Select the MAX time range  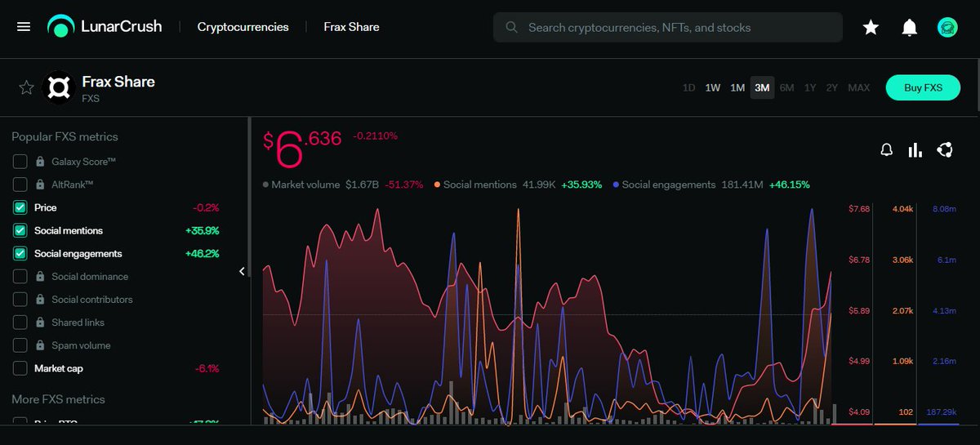859,87
